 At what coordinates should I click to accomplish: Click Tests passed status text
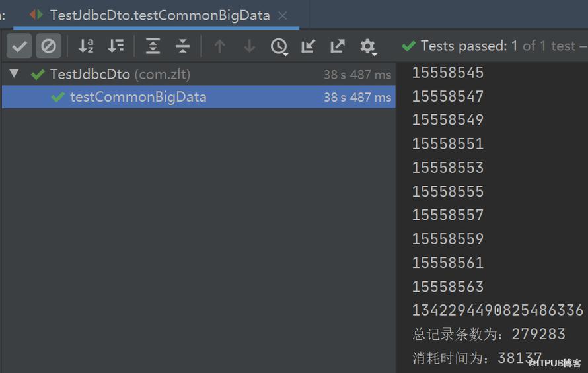[x=503, y=46]
